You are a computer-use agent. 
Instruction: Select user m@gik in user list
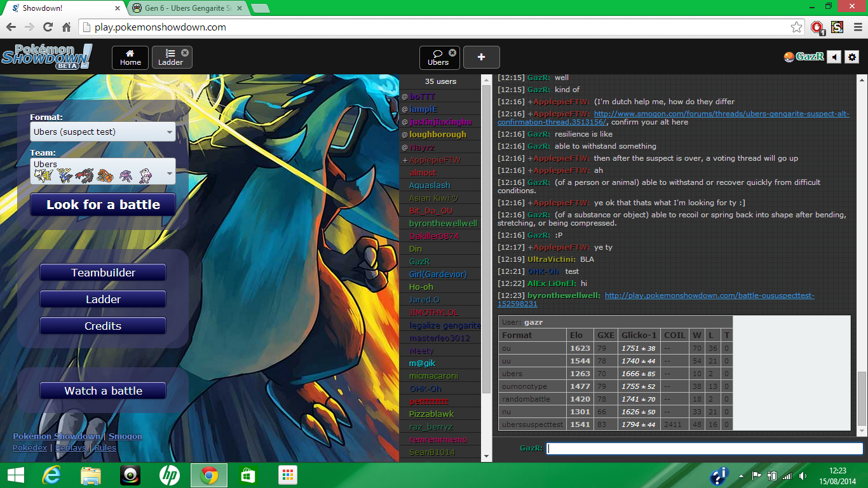point(440,363)
